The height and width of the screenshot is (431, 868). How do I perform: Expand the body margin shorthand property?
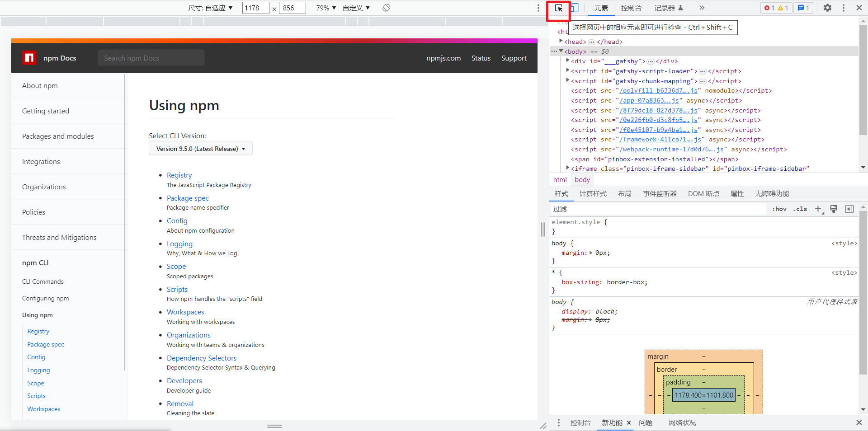point(591,253)
